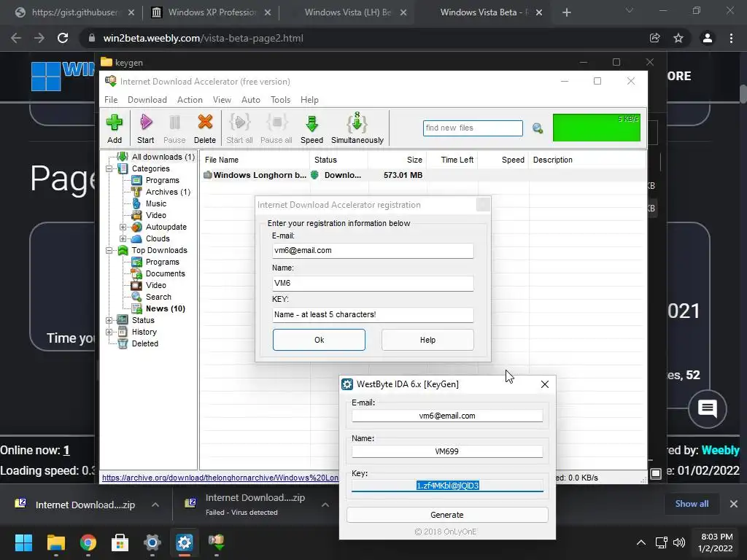Select the Windows Longhorn download row
The width and height of the screenshot is (747, 560).
[422, 175]
